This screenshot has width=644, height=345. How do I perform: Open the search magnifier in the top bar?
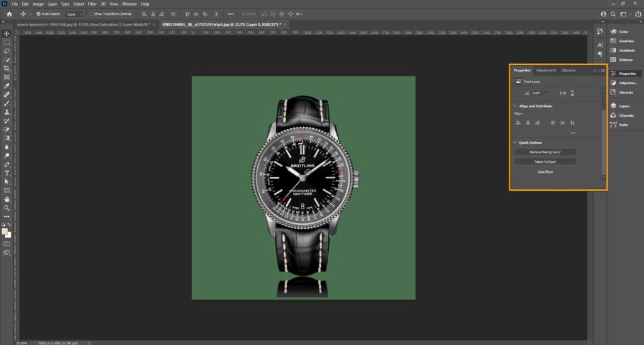(613, 14)
